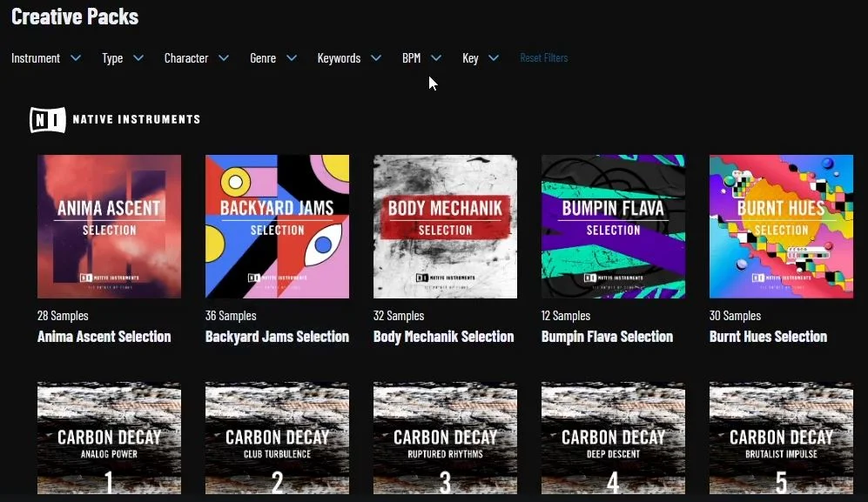Expand the Character filter dropdown
868x502 pixels.
[197, 58]
